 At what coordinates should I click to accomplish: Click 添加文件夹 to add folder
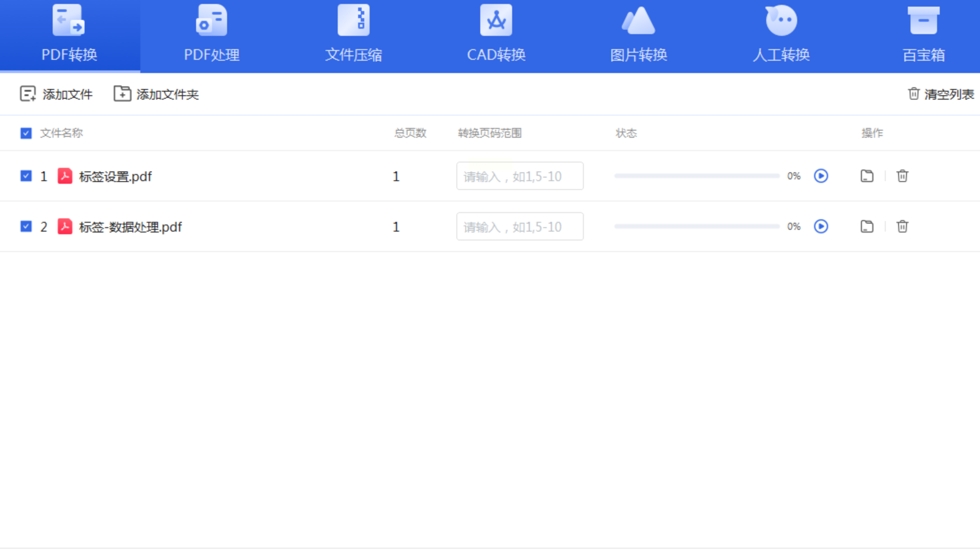tap(156, 94)
